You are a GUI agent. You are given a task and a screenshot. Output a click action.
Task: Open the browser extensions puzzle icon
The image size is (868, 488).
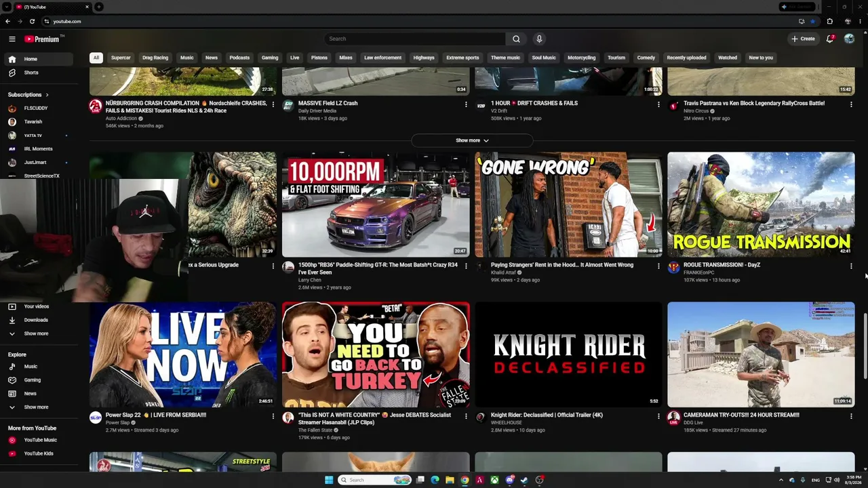pyautogui.click(x=829, y=21)
